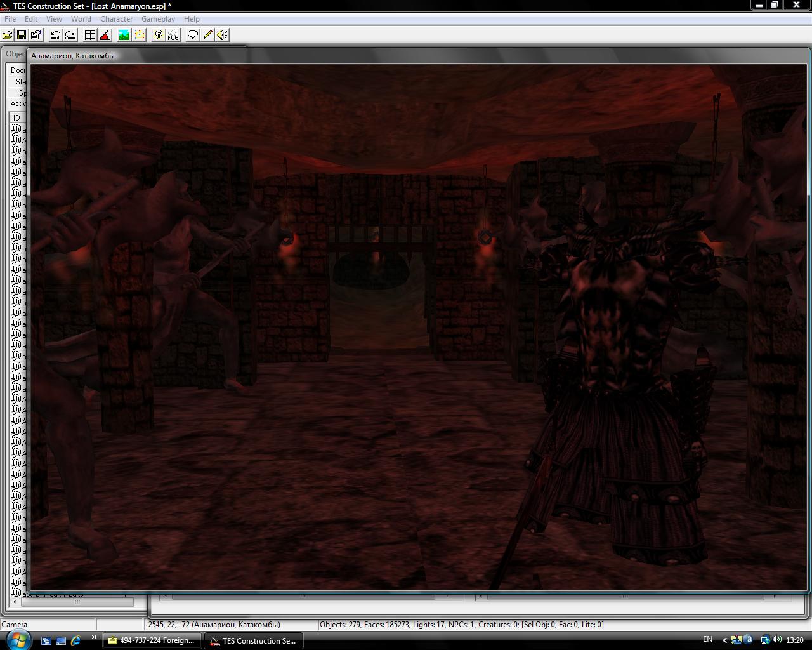Viewport: 812px width, 650px height.
Task: Open preferences icon next to the save icon
Action: click(36, 35)
